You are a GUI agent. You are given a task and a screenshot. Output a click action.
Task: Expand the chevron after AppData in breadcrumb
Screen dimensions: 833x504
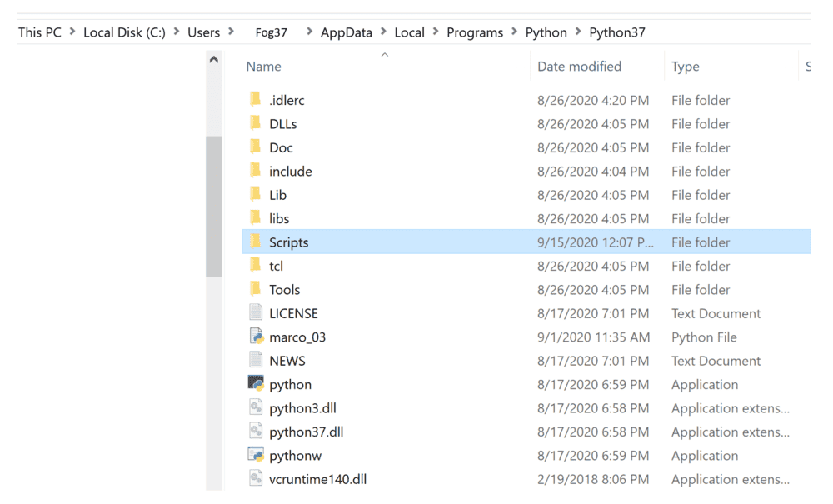(x=384, y=32)
